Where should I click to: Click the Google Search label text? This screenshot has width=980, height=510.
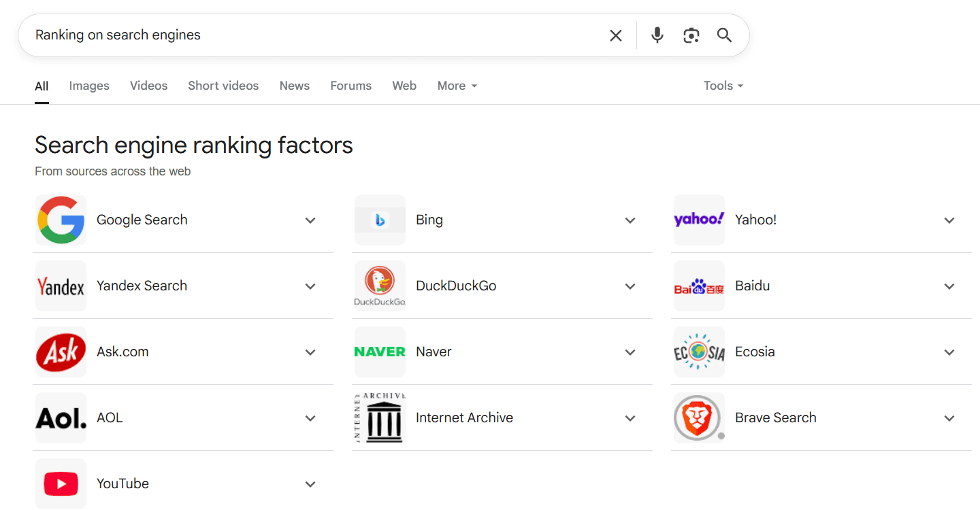(142, 220)
